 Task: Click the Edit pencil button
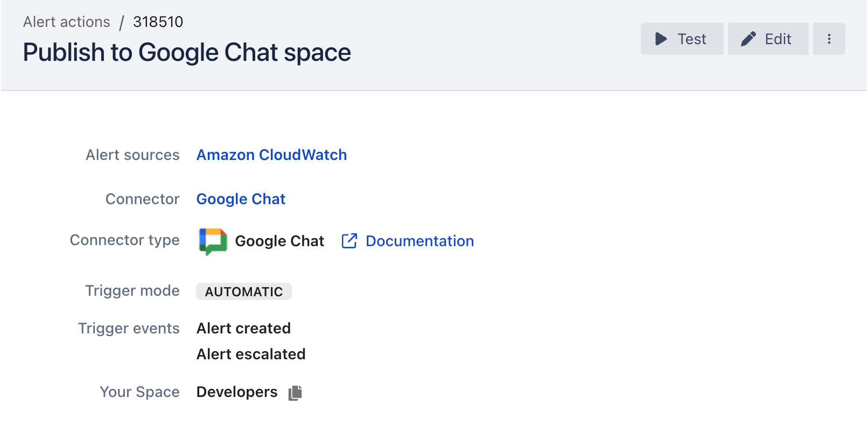[768, 39]
